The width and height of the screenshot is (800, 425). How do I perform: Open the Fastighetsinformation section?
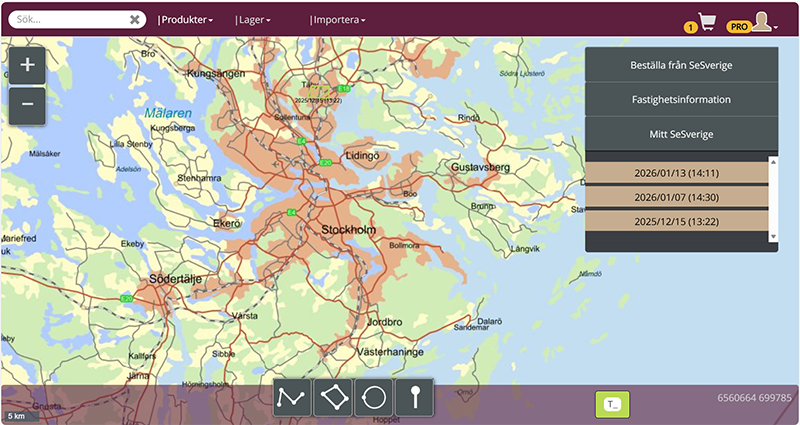point(681,99)
